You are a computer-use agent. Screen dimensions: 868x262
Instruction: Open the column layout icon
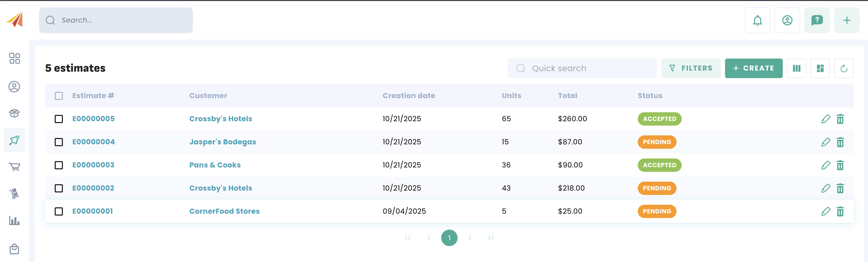[796, 68]
